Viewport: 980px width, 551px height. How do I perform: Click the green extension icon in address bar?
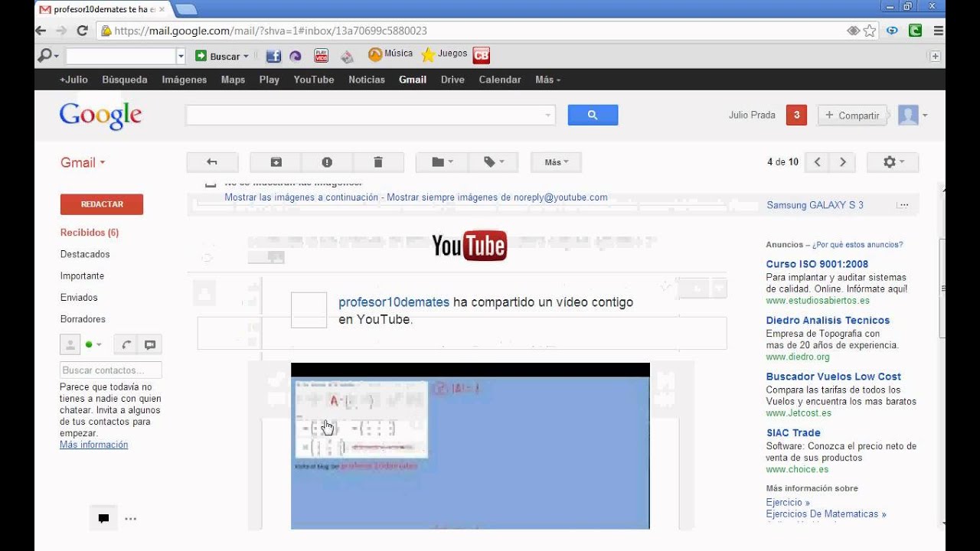pyautogui.click(x=915, y=31)
